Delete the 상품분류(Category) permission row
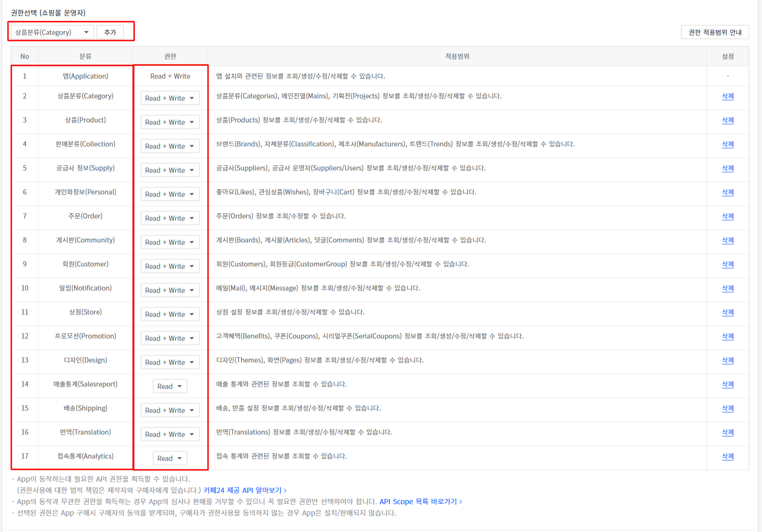The image size is (762, 532). coord(728,96)
